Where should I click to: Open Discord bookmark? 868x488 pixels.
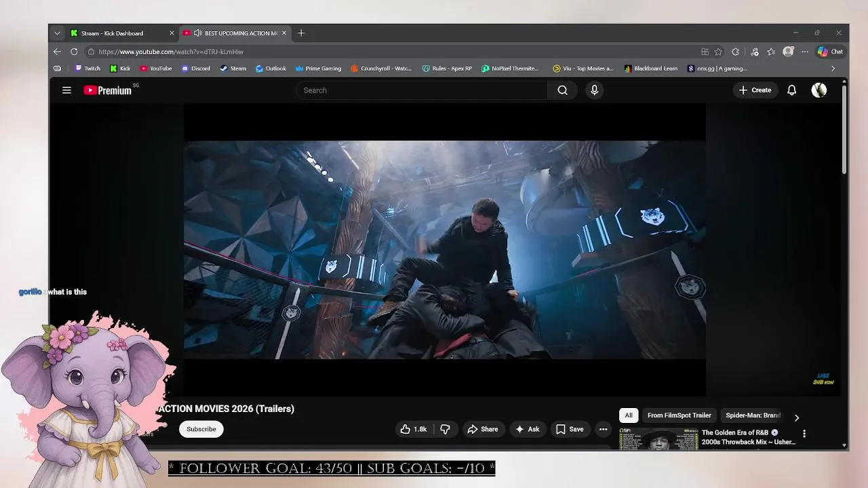196,68
